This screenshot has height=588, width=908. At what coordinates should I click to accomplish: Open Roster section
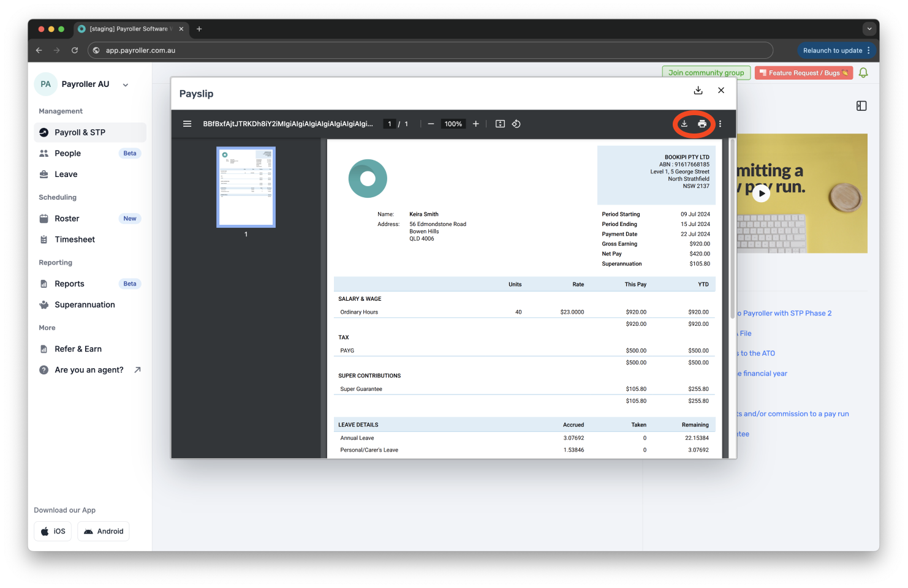pyautogui.click(x=90, y=219)
